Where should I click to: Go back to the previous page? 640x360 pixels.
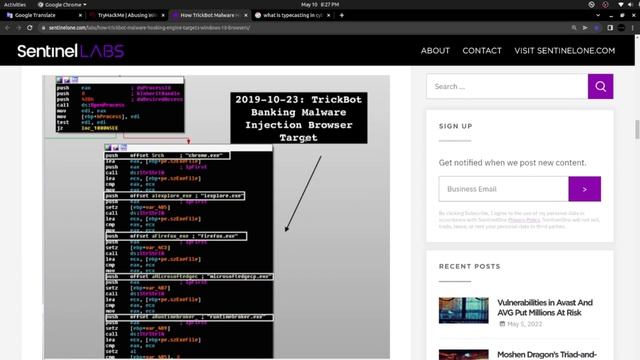pos(7,28)
